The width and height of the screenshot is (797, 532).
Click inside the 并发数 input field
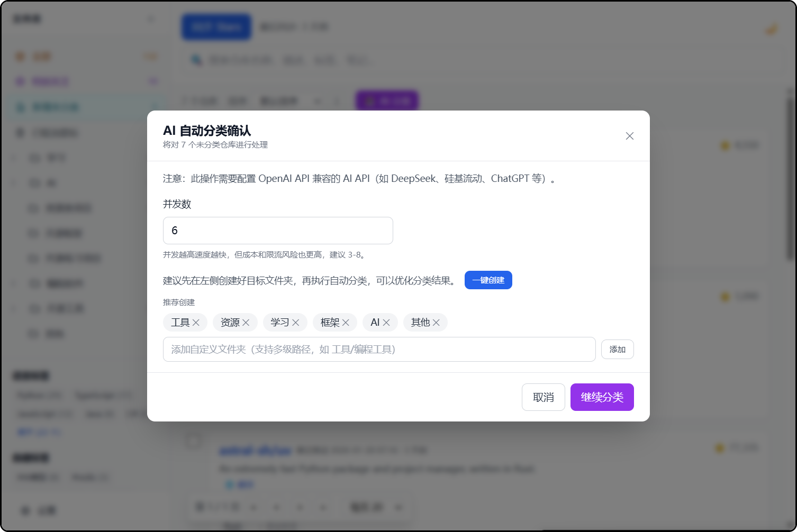pos(277,231)
